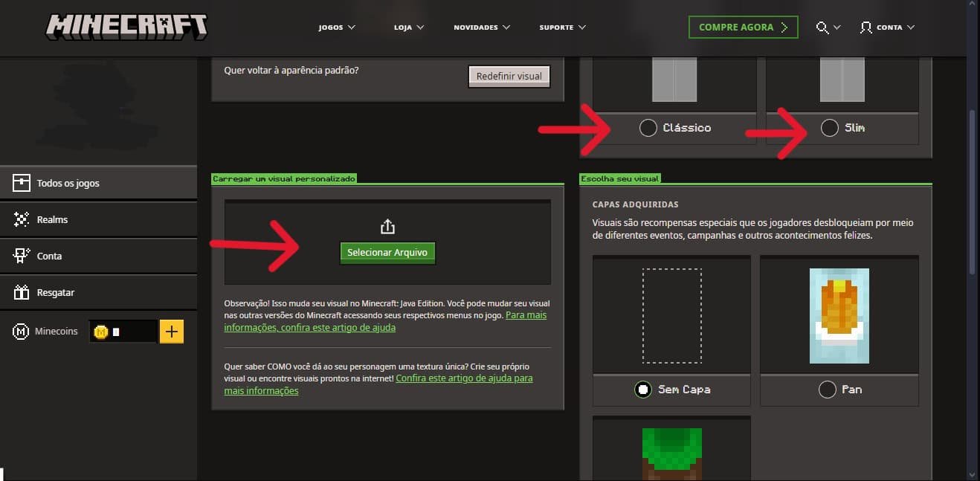The height and width of the screenshot is (481, 980).
Task: Click the 'Carregar um visual personalizado' label
Action: tap(284, 178)
